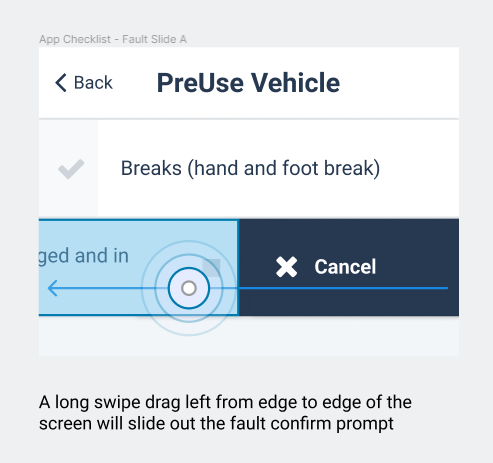Click the "ged and in" partial row text
The width and height of the screenshot is (493, 463).
(x=84, y=256)
